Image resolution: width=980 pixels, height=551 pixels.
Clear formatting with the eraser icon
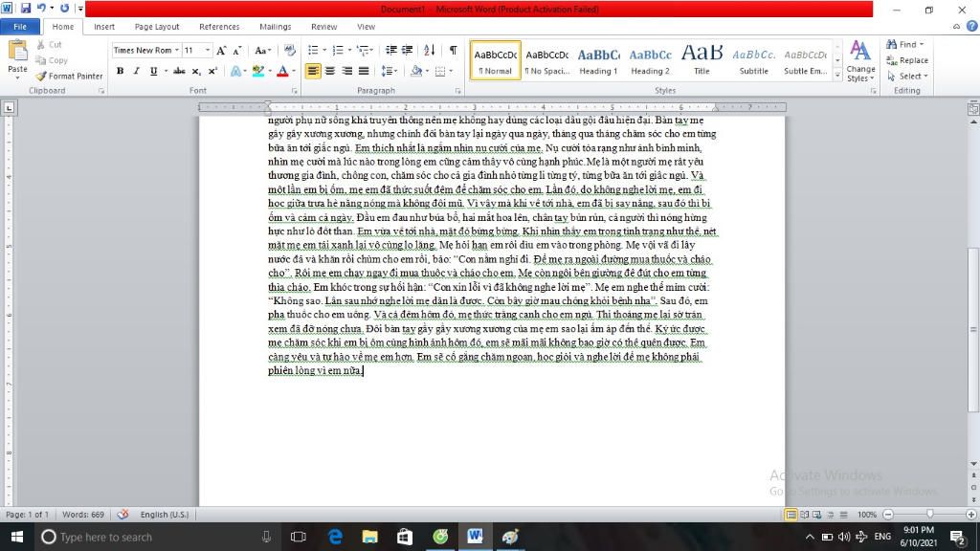click(x=290, y=50)
